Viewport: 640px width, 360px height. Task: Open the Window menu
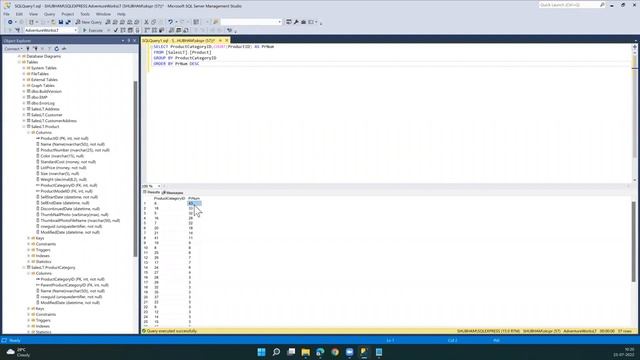click(103, 14)
